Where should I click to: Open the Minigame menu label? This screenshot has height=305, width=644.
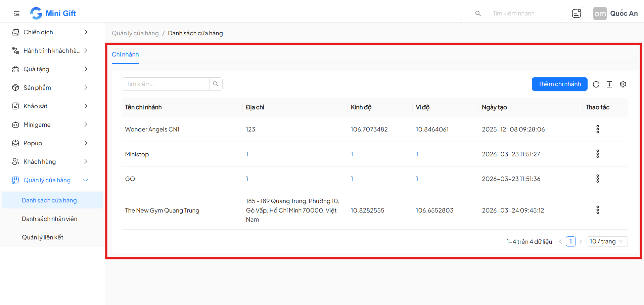[x=37, y=125]
